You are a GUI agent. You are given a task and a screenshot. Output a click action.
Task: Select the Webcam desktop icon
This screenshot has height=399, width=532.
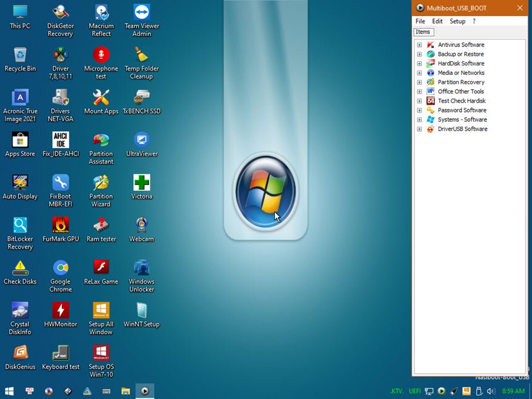click(x=142, y=230)
